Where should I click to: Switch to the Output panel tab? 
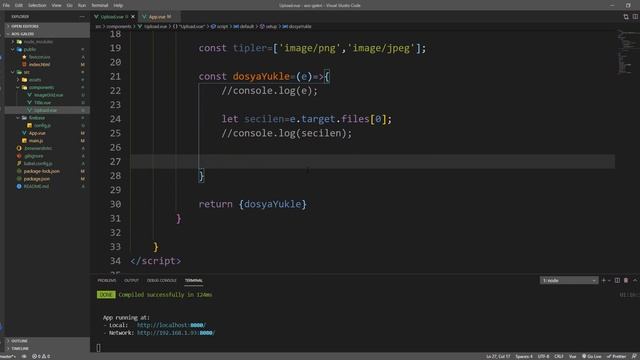click(131, 281)
